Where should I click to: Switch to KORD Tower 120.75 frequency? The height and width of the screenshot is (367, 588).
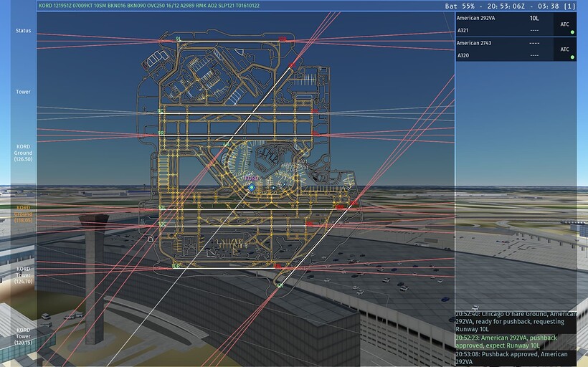[23, 336]
